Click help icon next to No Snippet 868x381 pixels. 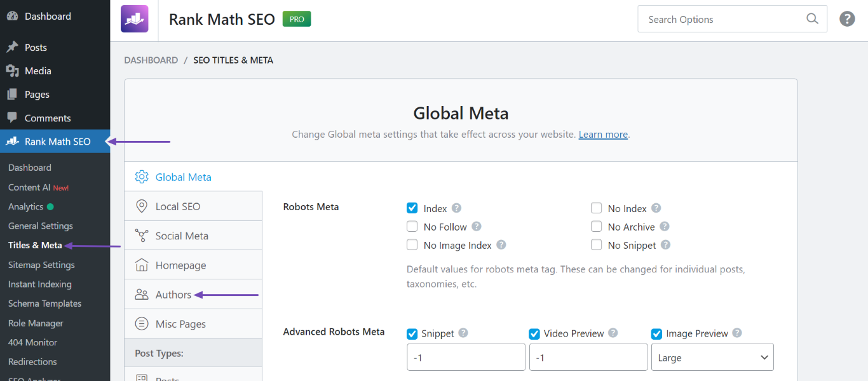point(666,245)
